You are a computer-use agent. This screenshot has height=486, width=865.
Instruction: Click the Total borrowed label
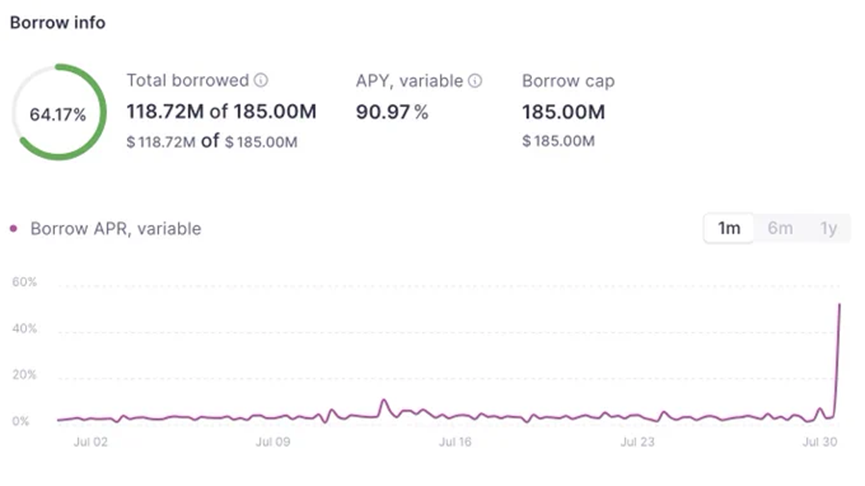188,81
